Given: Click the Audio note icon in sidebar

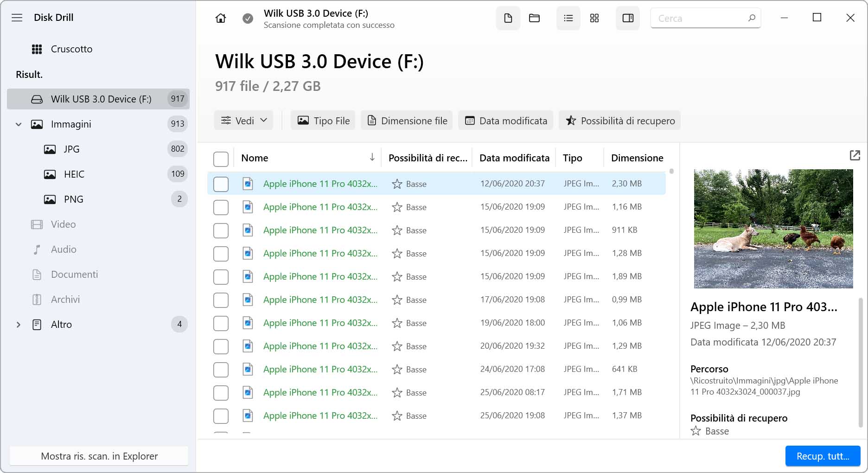Looking at the screenshot, I should coord(37,249).
